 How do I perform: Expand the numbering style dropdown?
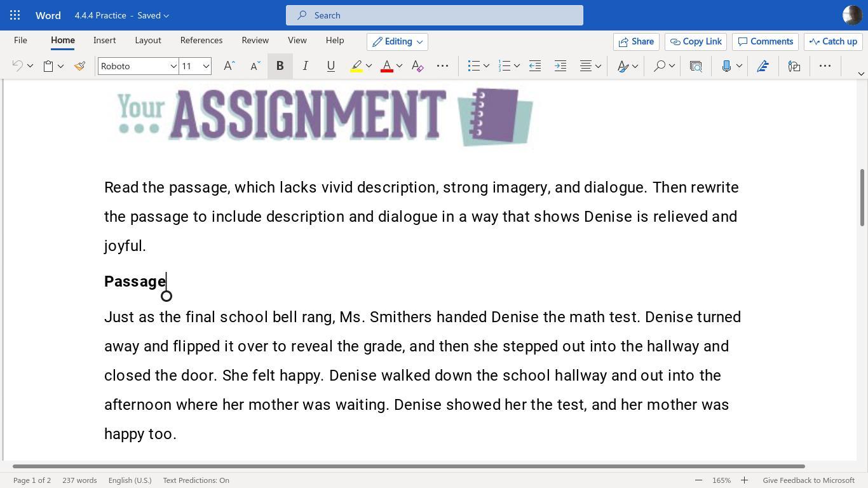(517, 66)
